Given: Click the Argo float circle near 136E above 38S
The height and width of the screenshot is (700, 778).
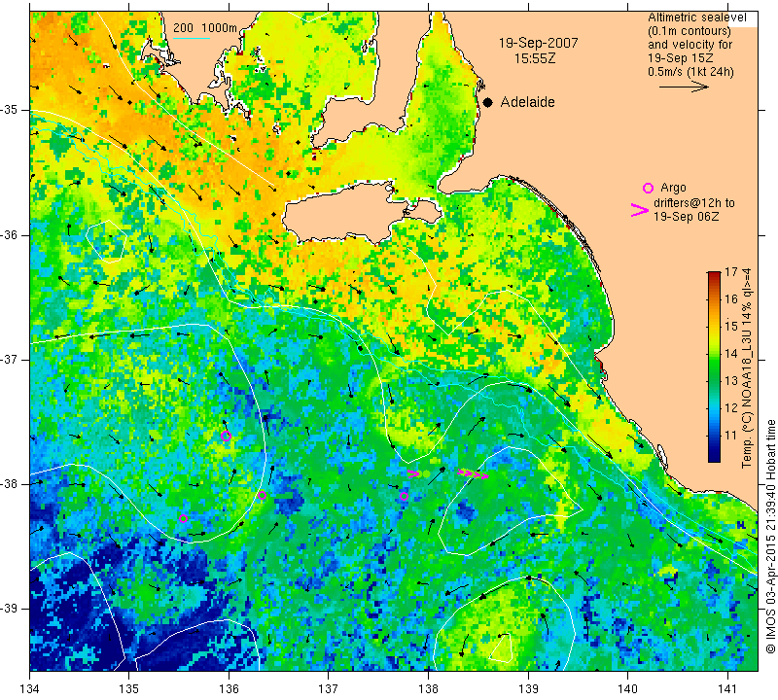Looking at the screenshot, I should pos(226,437).
